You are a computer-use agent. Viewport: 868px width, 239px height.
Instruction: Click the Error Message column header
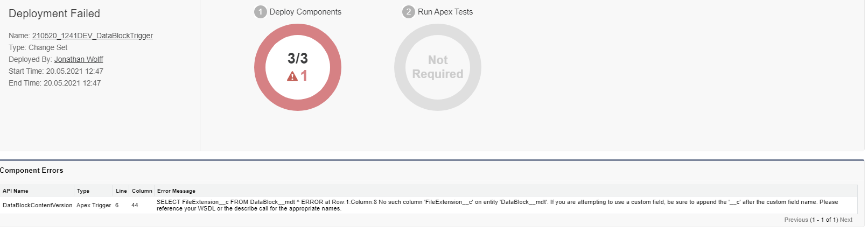click(x=176, y=191)
